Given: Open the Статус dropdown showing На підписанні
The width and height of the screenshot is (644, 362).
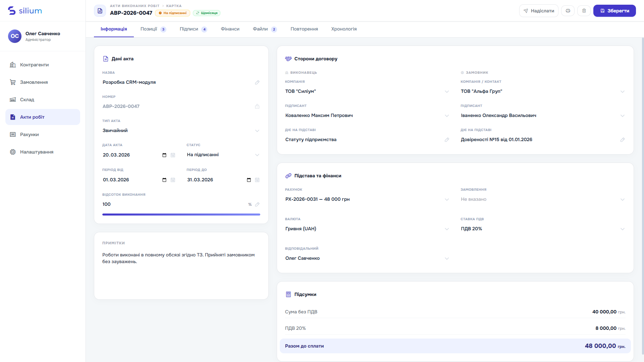Looking at the screenshot, I should (223, 155).
